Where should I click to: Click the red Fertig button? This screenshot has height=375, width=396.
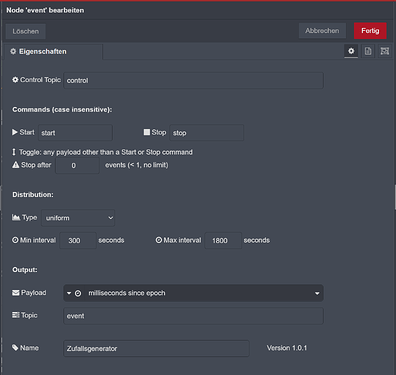click(x=370, y=31)
